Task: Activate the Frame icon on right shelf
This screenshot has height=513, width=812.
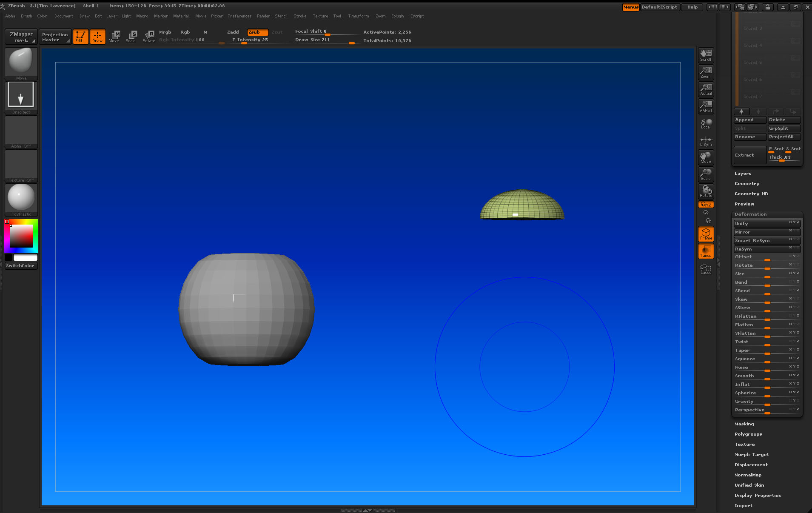Action: (x=706, y=234)
